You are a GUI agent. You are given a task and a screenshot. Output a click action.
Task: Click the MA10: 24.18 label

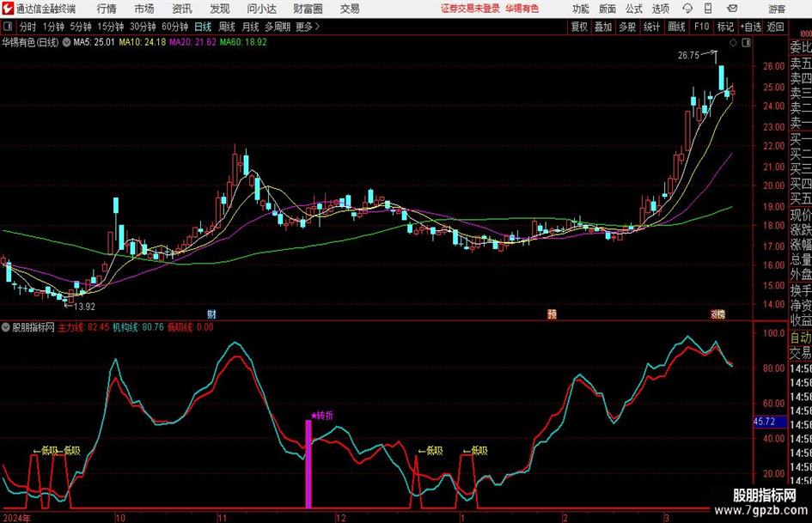(143, 42)
